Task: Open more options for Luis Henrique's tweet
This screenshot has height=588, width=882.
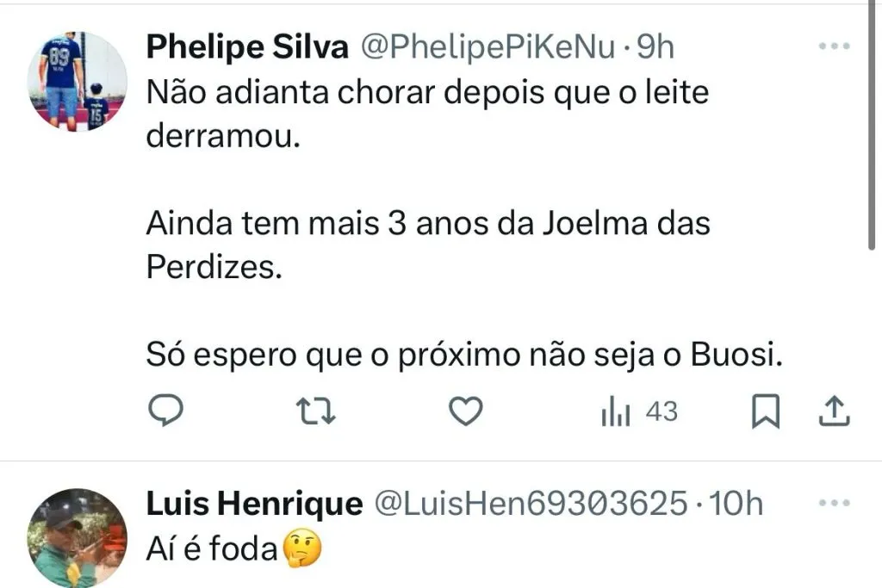Action: pos(834,504)
